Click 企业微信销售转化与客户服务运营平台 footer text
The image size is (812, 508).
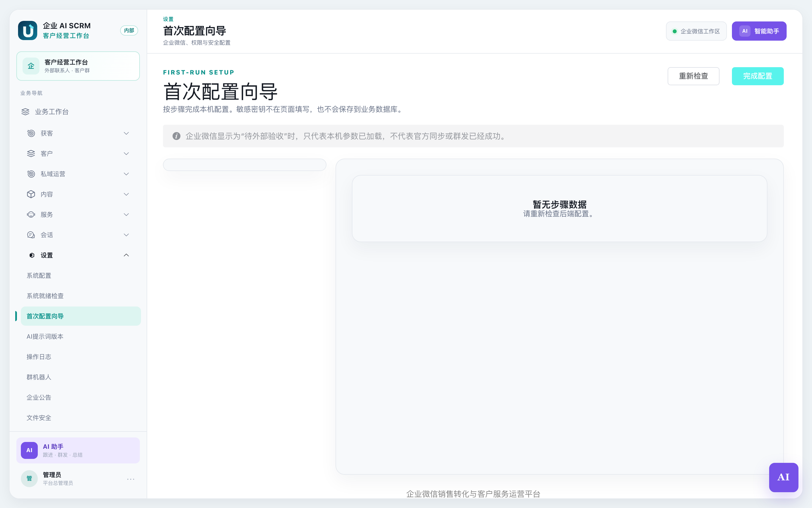click(x=473, y=494)
